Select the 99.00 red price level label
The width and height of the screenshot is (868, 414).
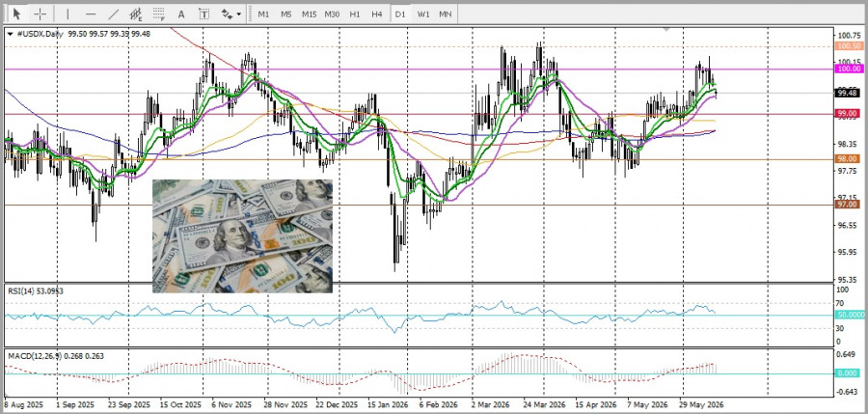click(x=848, y=114)
